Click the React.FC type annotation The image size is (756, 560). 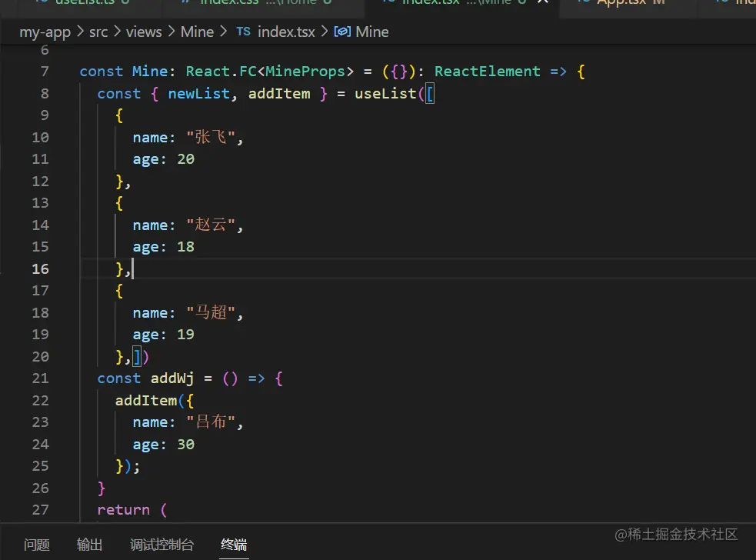tap(221, 72)
